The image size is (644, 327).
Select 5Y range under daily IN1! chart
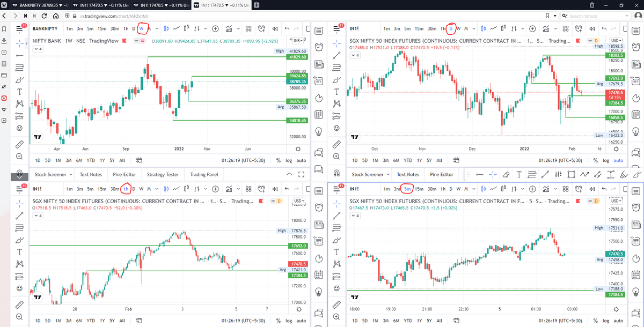pyautogui.click(x=429, y=160)
